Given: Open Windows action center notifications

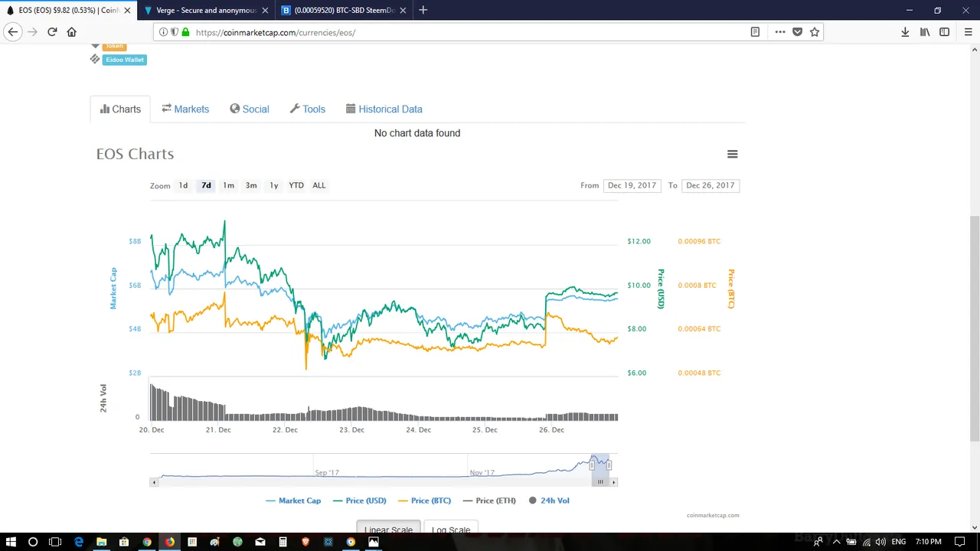Looking at the screenshot, I should click(x=960, y=542).
